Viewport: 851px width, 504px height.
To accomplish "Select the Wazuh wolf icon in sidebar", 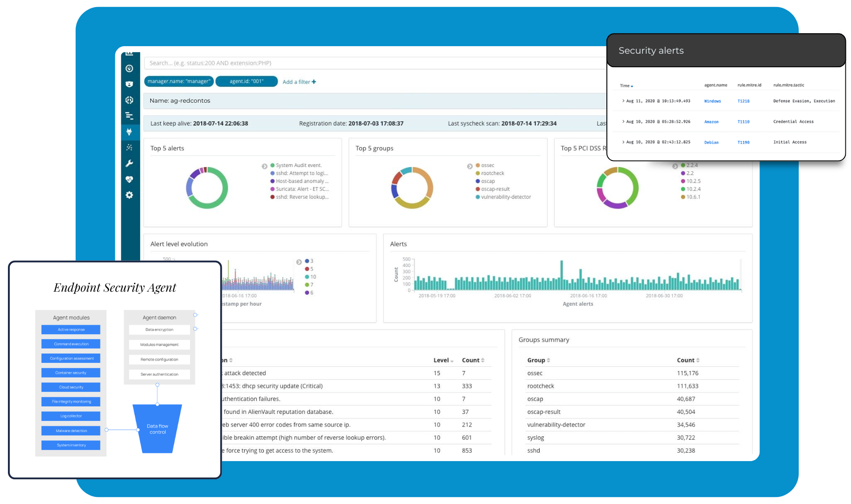I will click(x=129, y=132).
